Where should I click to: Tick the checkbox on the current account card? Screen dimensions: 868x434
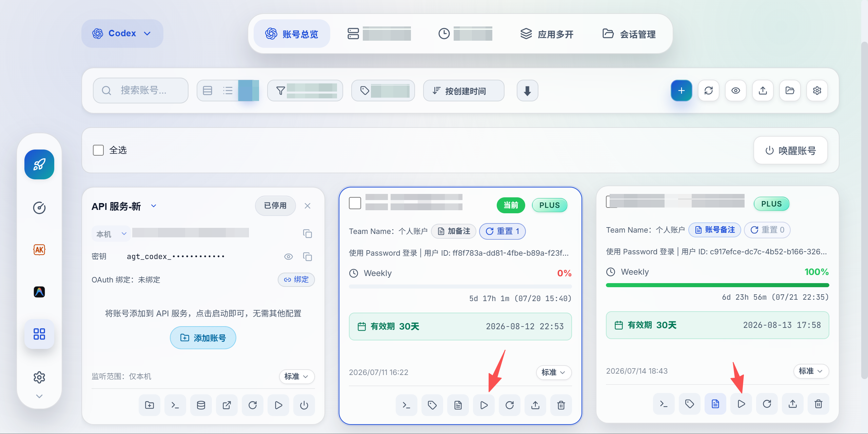tap(355, 203)
